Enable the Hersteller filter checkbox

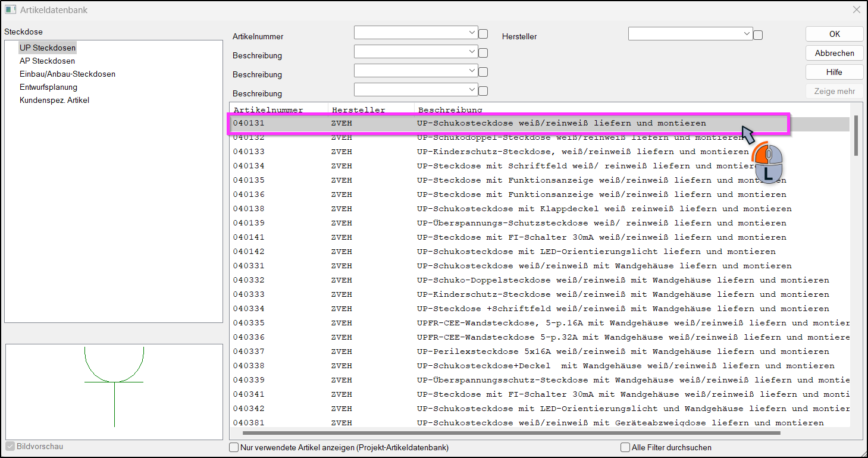[757, 35]
